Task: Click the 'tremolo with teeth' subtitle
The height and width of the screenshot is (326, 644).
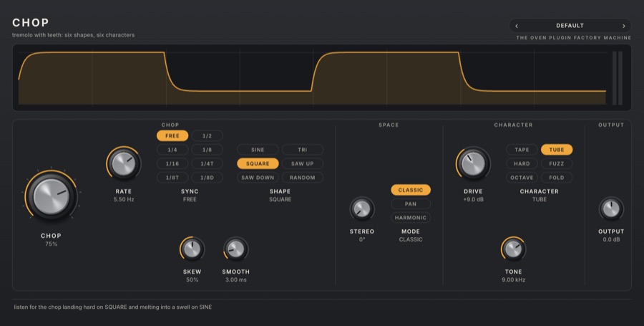Action: tap(73, 35)
